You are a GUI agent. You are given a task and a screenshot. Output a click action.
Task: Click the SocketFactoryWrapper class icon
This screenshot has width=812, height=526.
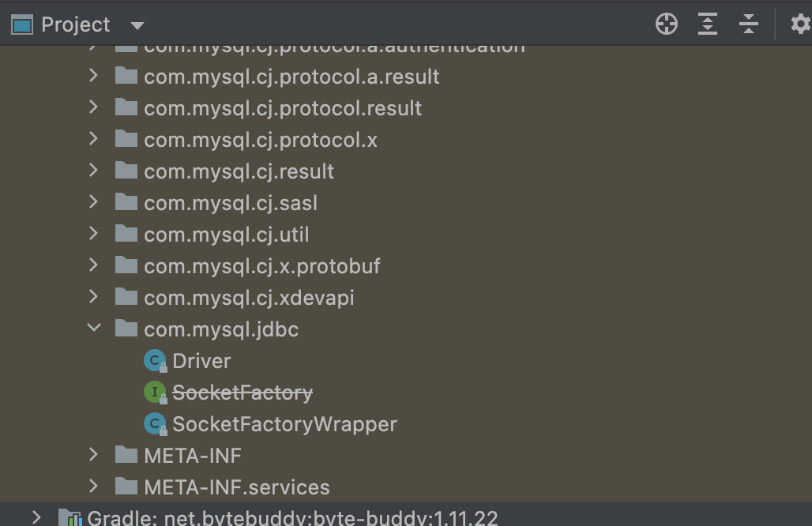pyautogui.click(x=155, y=424)
